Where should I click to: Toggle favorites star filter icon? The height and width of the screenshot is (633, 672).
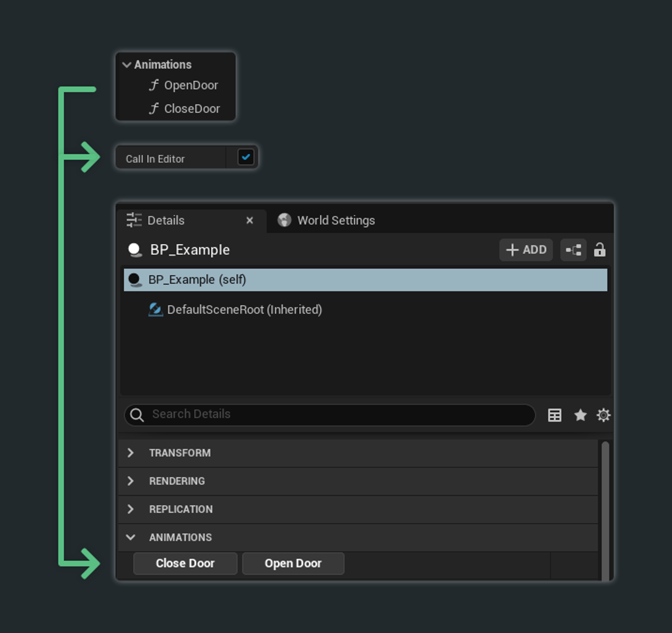(580, 415)
